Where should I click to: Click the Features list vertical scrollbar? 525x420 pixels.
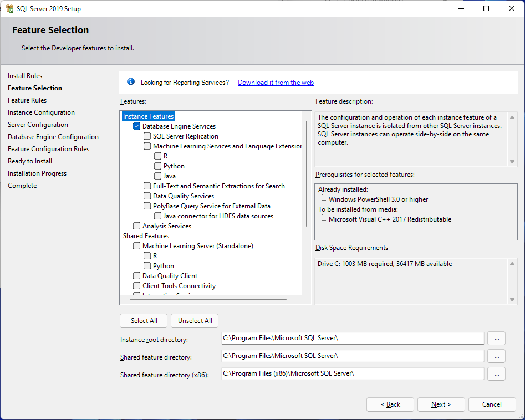[307, 173]
